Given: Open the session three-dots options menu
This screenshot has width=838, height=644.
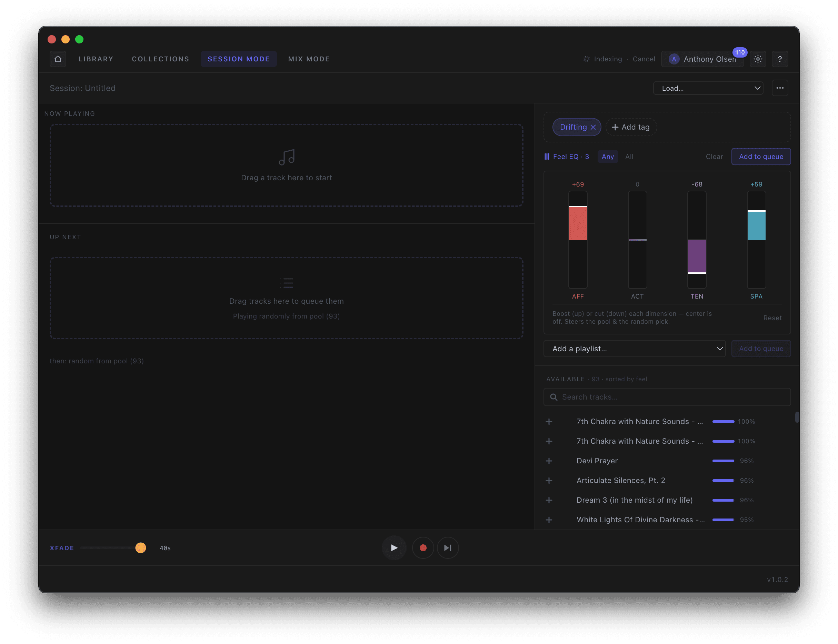Looking at the screenshot, I should click(780, 88).
